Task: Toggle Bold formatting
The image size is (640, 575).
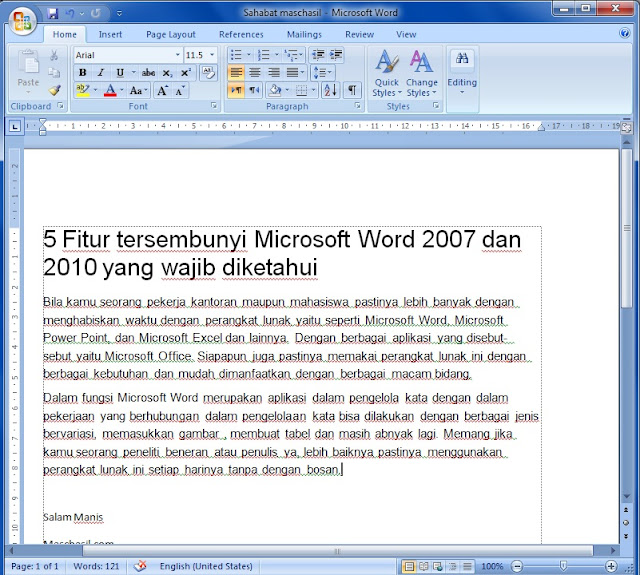Action: [82, 73]
